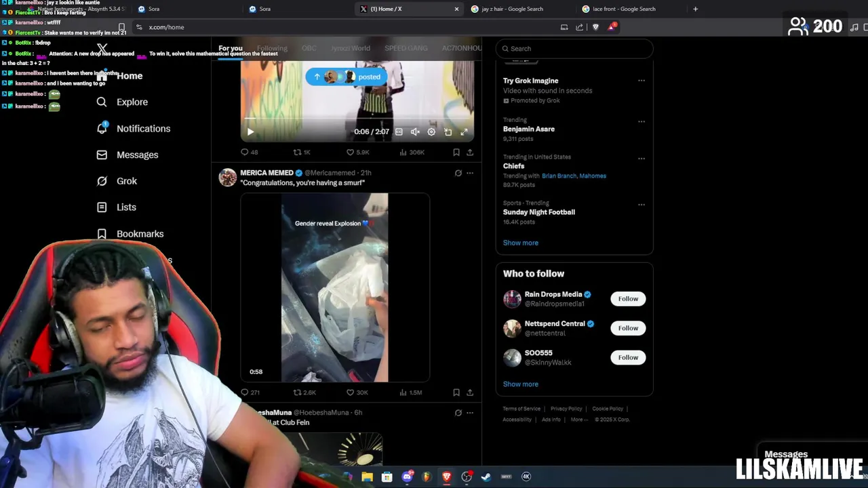Open MERICA MEMED profile avatar
This screenshot has width=868, height=488.
228,177
